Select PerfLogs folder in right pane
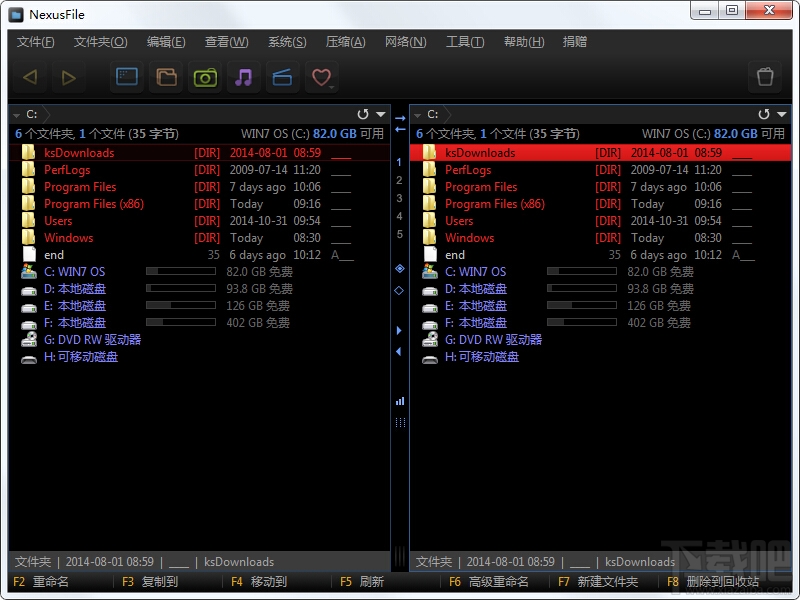This screenshot has height=600, width=800. (x=468, y=170)
